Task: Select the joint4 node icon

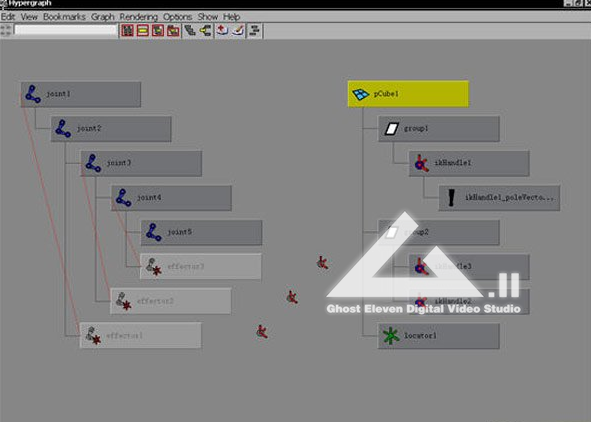Action: (x=123, y=198)
